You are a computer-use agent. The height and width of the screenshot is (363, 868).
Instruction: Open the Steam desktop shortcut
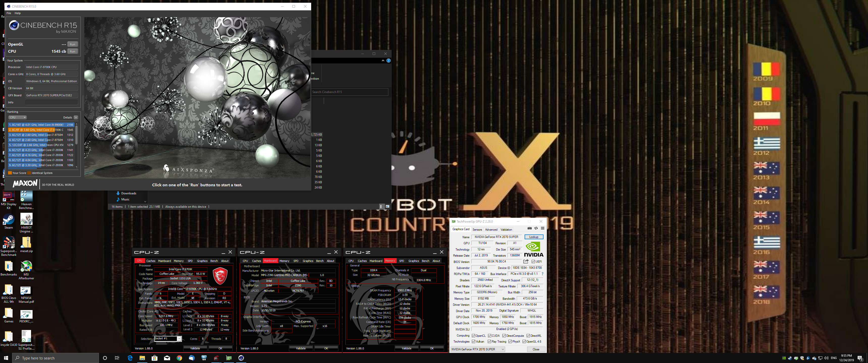[x=8, y=222]
